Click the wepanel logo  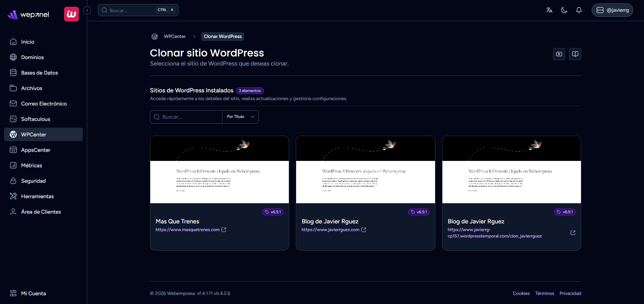click(28, 14)
